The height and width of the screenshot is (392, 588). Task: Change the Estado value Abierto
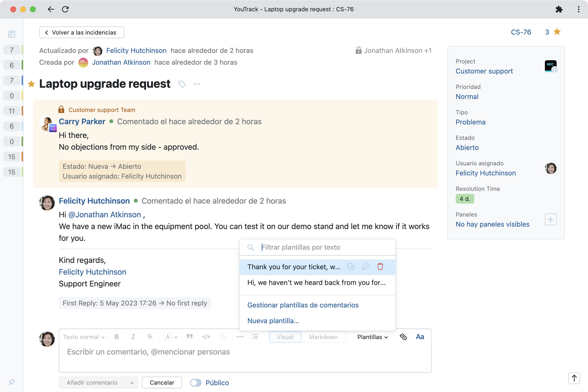click(467, 147)
